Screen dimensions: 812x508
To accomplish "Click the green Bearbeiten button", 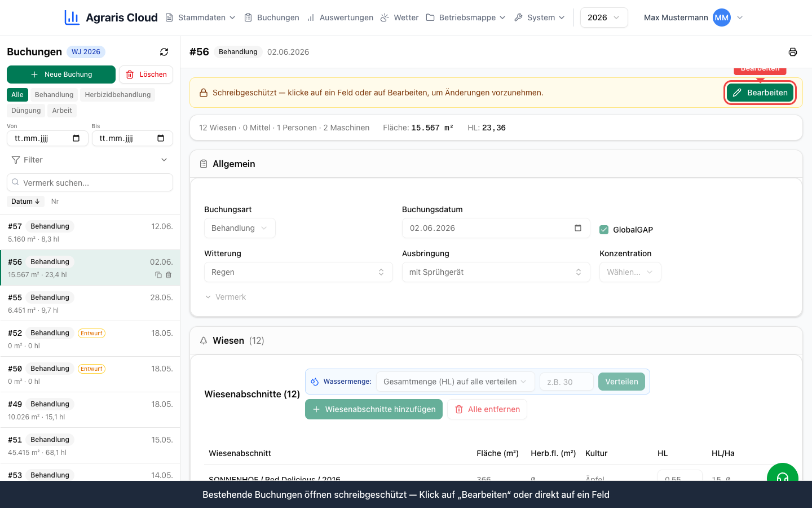I will coord(760,93).
